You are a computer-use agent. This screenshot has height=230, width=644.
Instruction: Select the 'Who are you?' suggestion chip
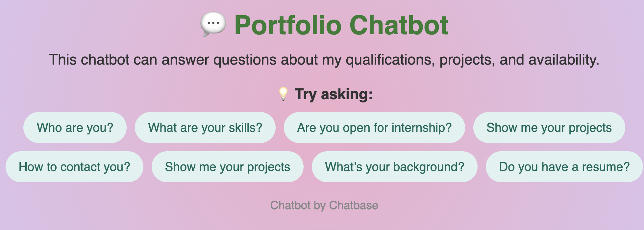[x=75, y=128]
